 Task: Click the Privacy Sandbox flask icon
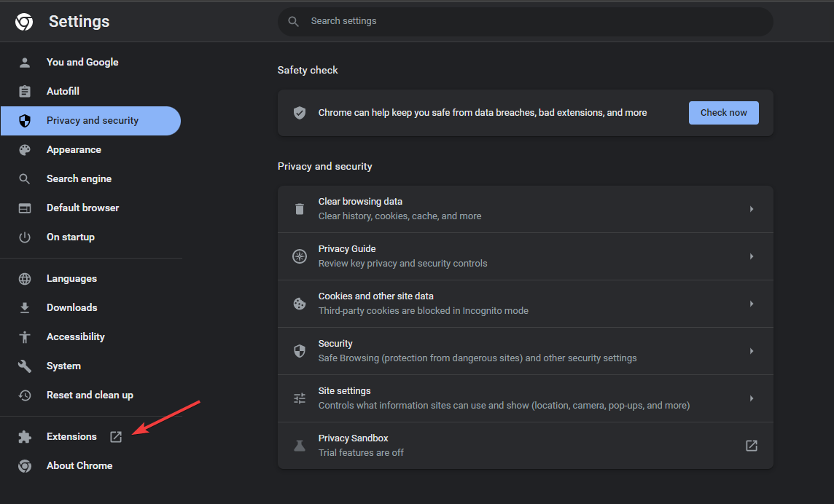point(300,446)
